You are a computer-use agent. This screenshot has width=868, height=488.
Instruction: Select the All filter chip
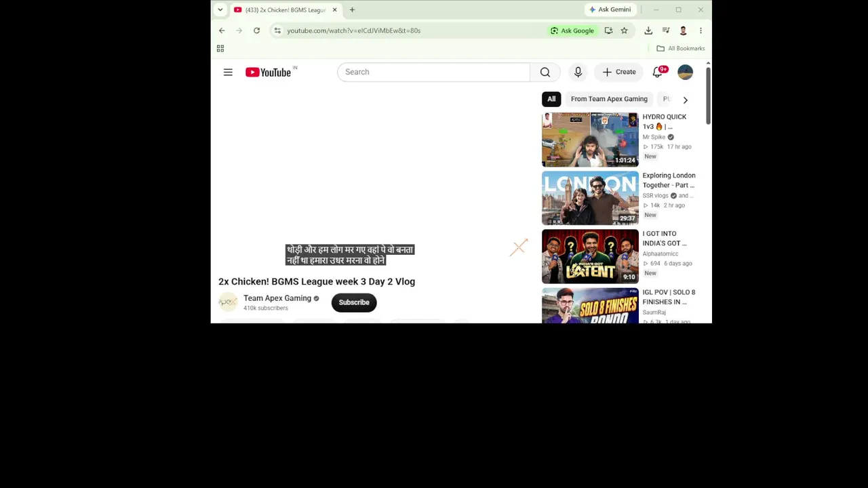pyautogui.click(x=551, y=99)
